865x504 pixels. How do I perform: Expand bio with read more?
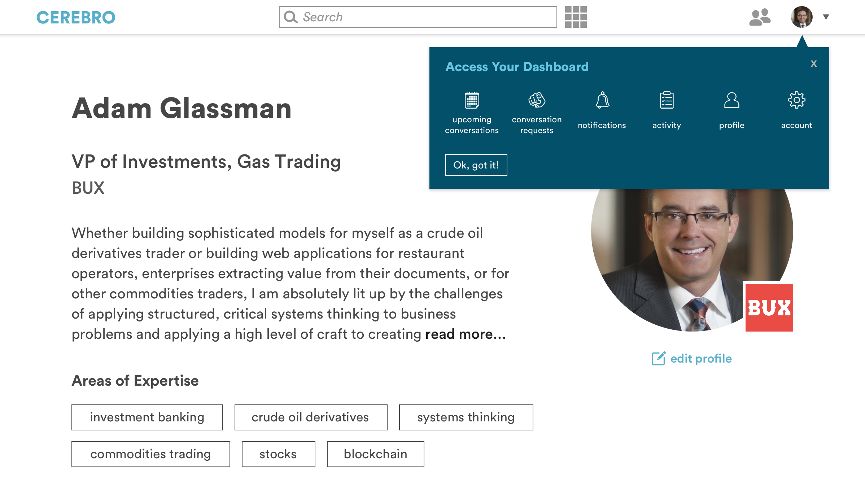[x=465, y=334]
